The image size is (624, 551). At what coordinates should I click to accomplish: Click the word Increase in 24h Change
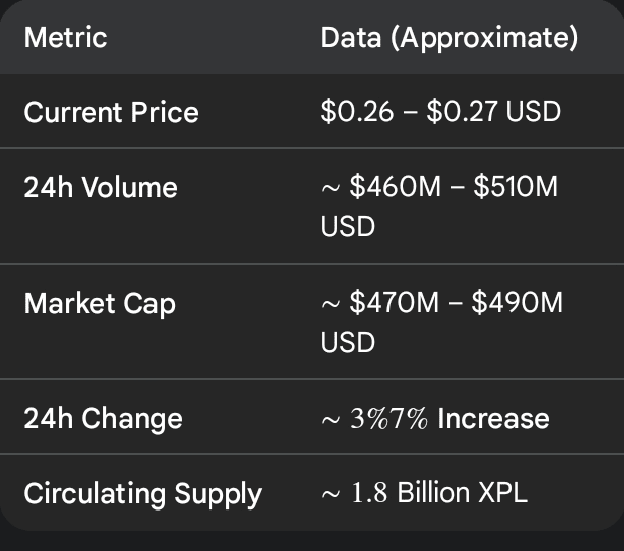[x=493, y=418]
